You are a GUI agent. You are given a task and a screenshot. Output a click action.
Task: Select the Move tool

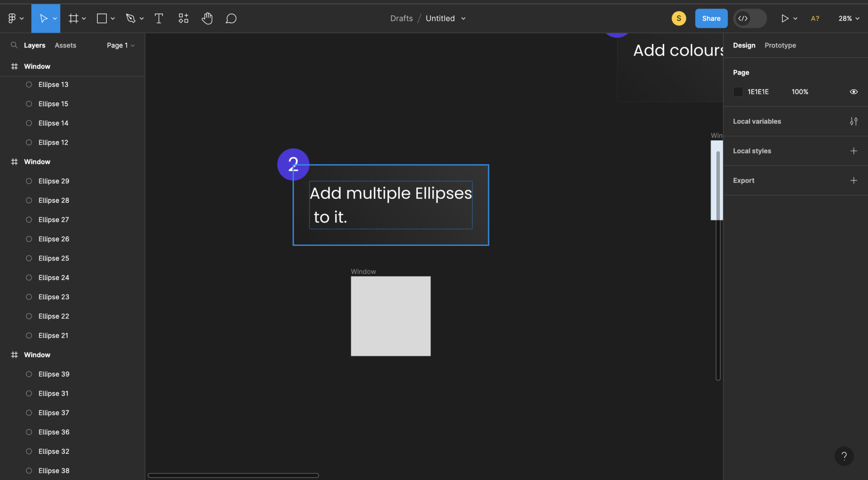click(x=44, y=18)
